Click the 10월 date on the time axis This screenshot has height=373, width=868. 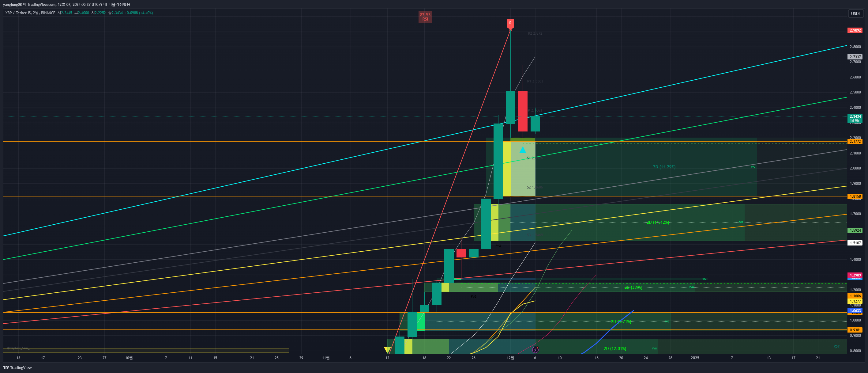[129, 358]
